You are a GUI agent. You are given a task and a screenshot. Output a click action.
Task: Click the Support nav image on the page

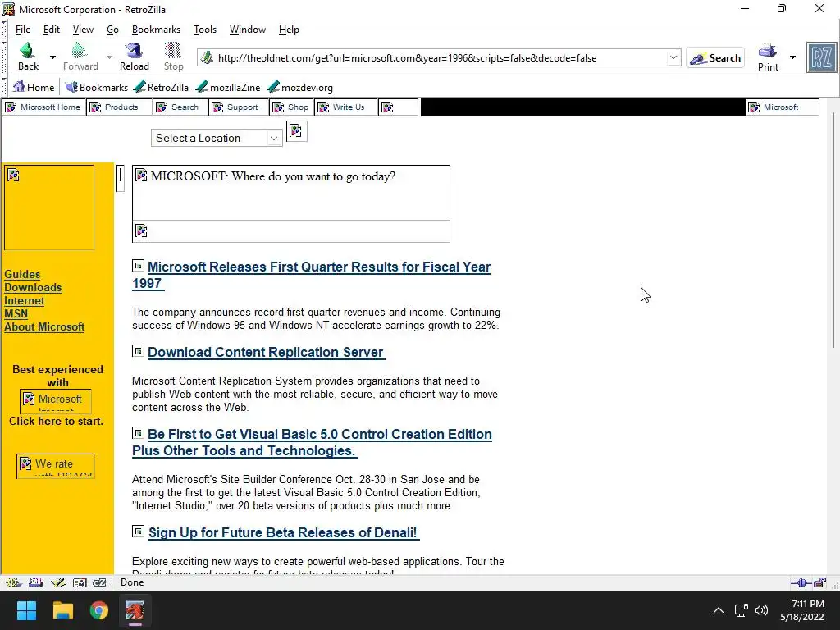(239, 107)
